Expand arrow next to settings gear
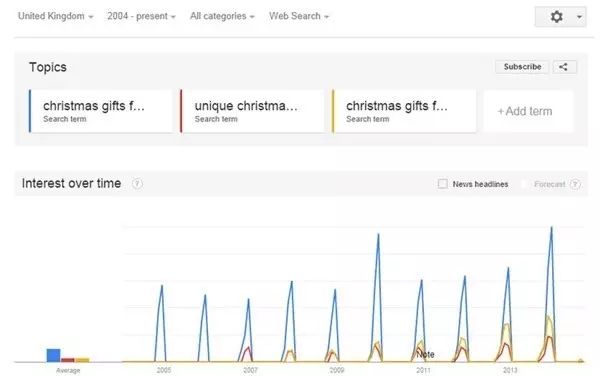The height and width of the screenshot is (376, 600). (x=579, y=17)
